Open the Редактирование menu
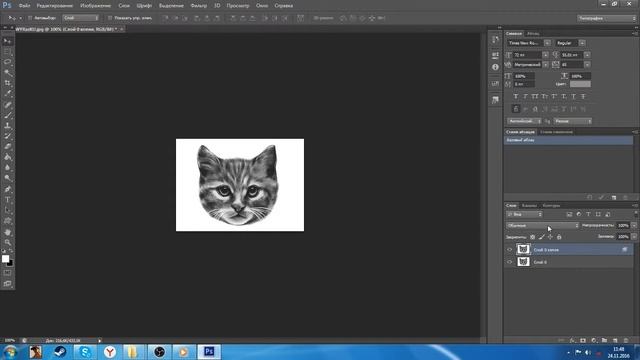 [x=55, y=6]
